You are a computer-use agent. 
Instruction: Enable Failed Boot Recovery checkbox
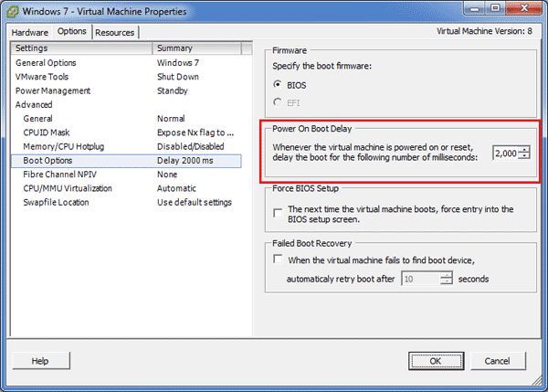[x=278, y=260]
